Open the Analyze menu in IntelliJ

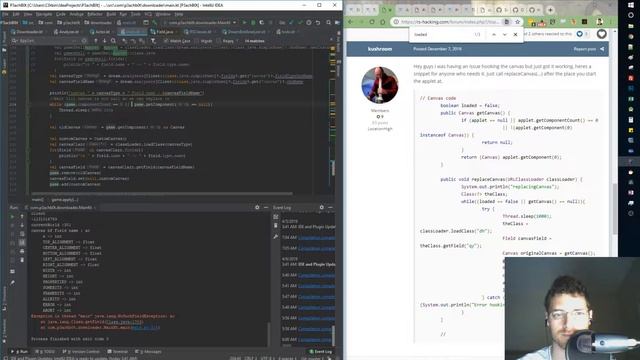pyautogui.click(x=76, y=14)
